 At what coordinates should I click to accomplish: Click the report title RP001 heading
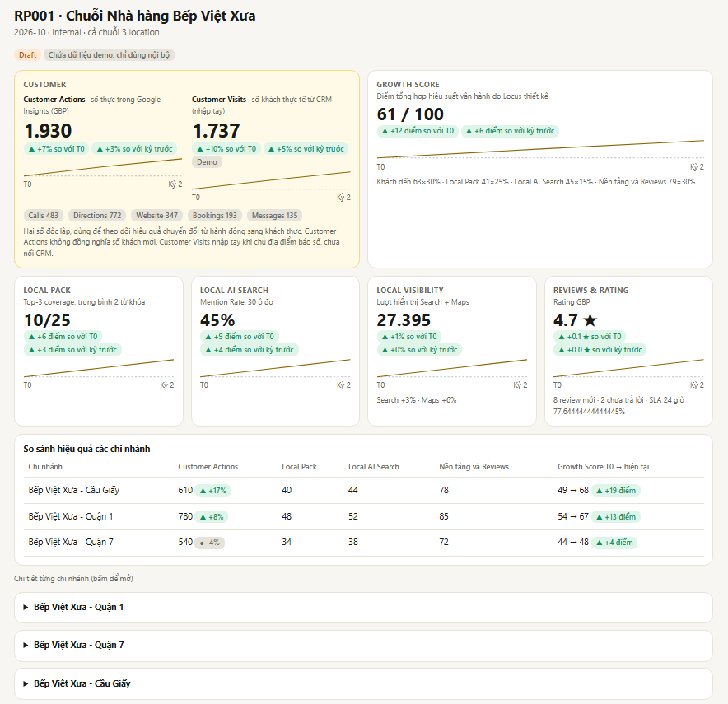tap(134, 16)
